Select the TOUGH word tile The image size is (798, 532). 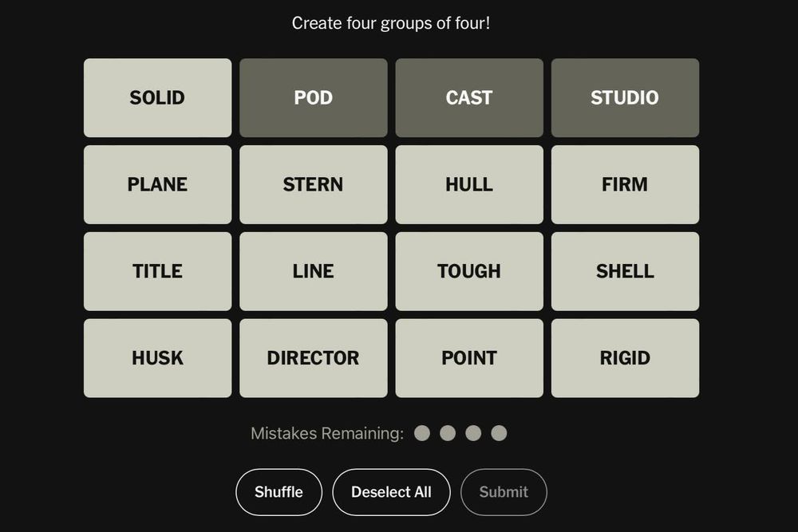469,272
